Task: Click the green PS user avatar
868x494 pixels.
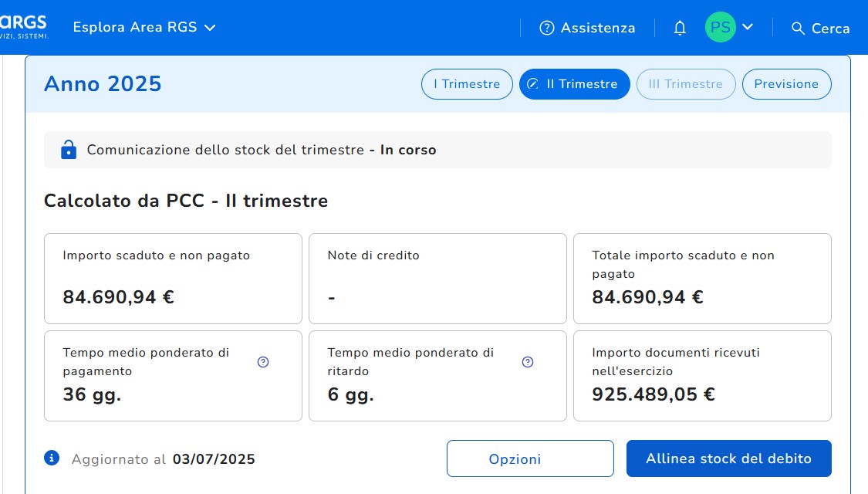Action: [x=720, y=28]
